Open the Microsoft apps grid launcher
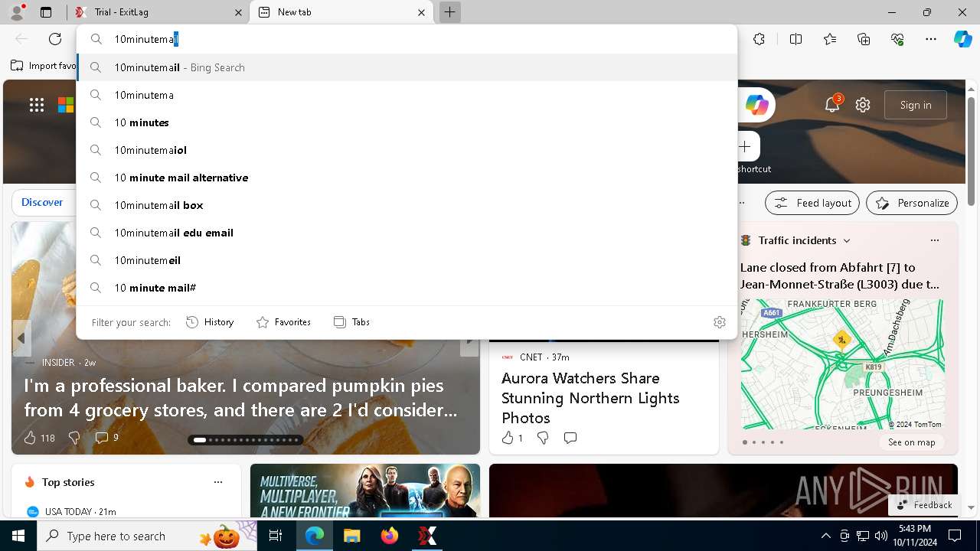 tap(37, 105)
